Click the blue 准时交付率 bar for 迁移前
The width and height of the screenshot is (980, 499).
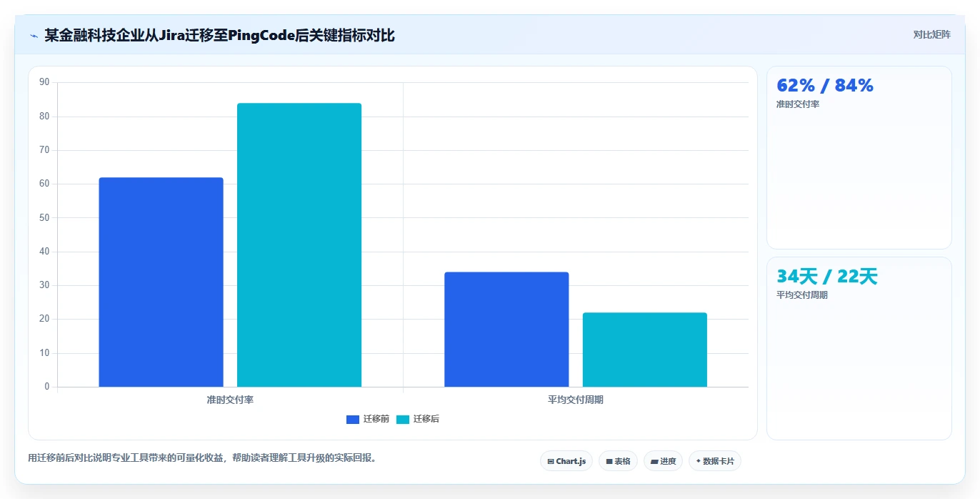point(161,282)
